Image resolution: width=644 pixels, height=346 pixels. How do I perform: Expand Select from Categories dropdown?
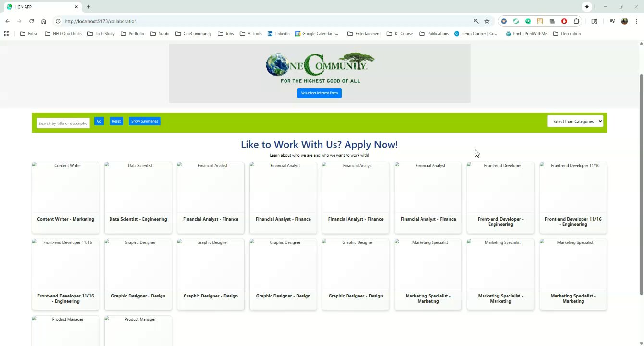point(575,121)
